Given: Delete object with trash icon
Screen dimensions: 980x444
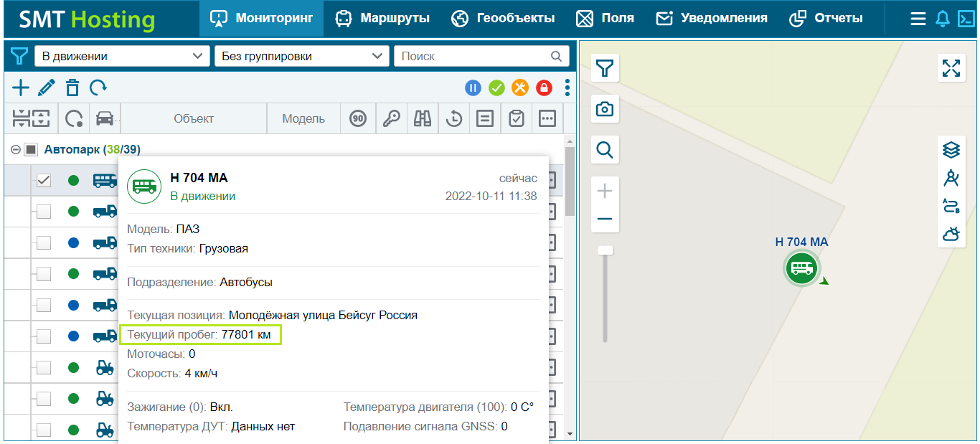Looking at the screenshot, I should click(72, 88).
